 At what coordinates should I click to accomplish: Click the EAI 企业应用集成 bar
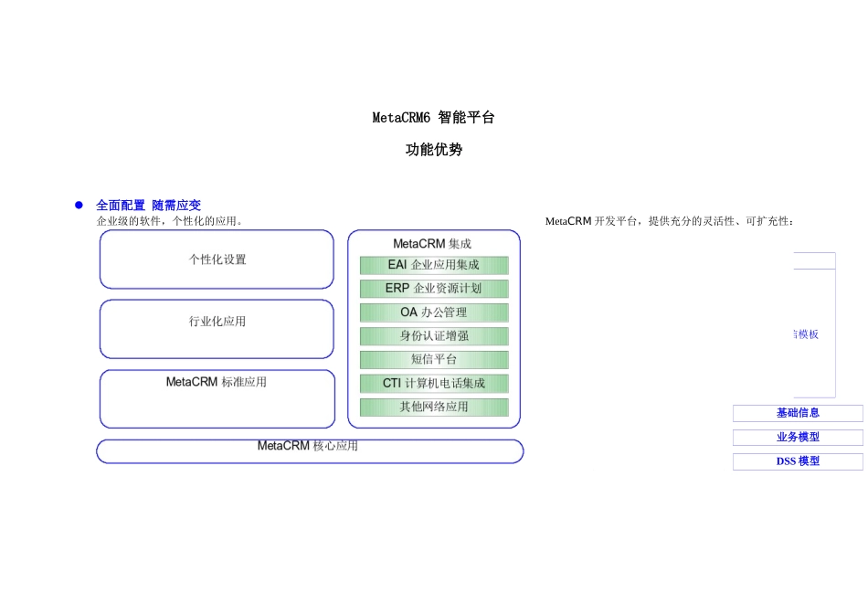pos(434,265)
